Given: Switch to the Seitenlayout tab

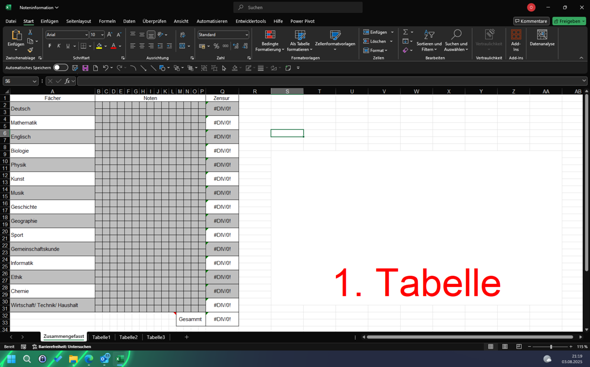Looking at the screenshot, I should click(79, 21).
